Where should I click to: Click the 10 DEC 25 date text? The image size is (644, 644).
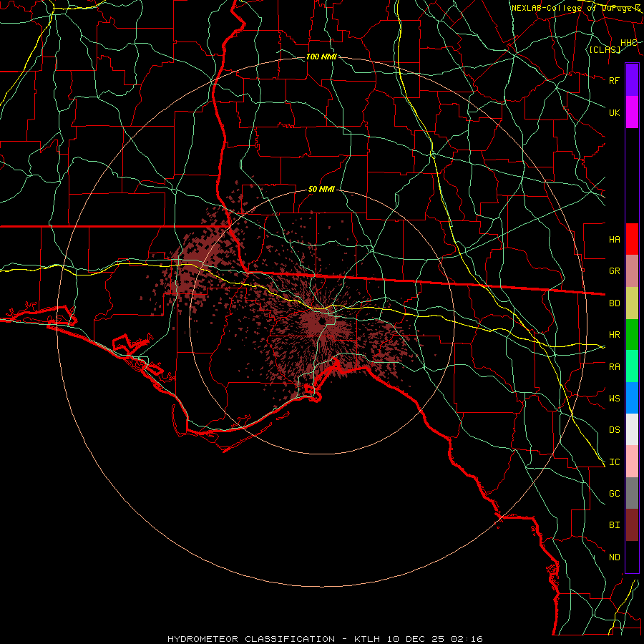(416, 639)
